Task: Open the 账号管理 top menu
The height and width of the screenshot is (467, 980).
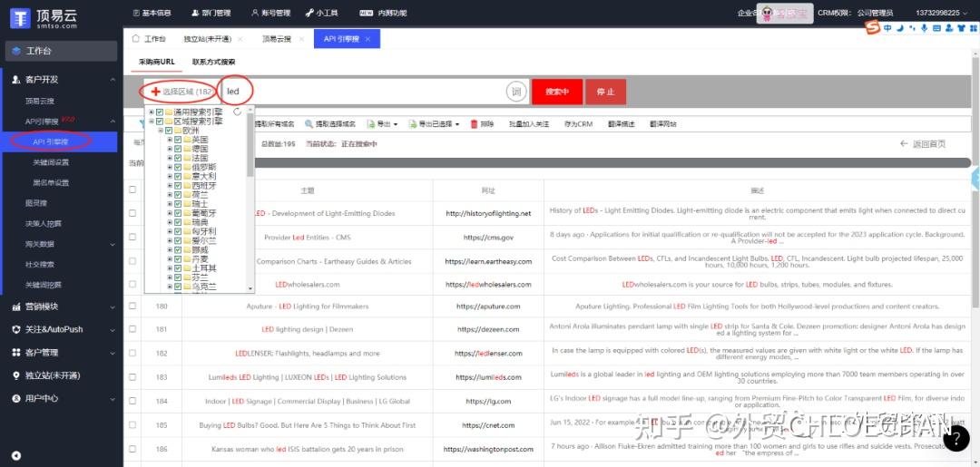Action: coord(270,13)
